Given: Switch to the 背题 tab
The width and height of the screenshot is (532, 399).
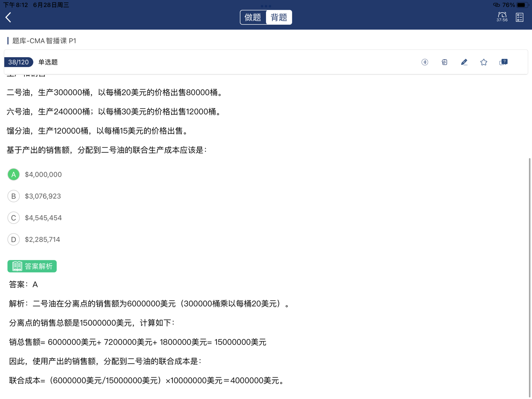Looking at the screenshot, I should point(279,17).
